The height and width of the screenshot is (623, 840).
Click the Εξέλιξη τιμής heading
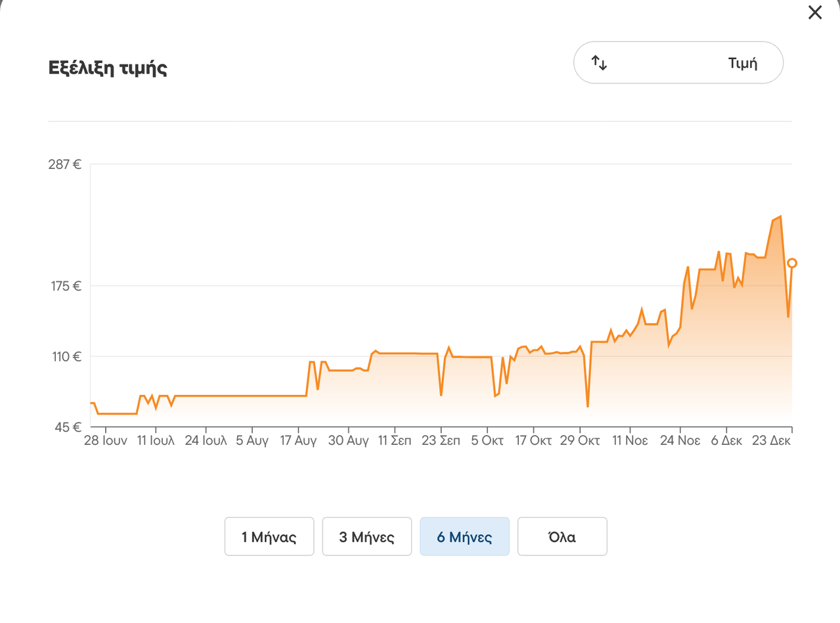point(108,68)
